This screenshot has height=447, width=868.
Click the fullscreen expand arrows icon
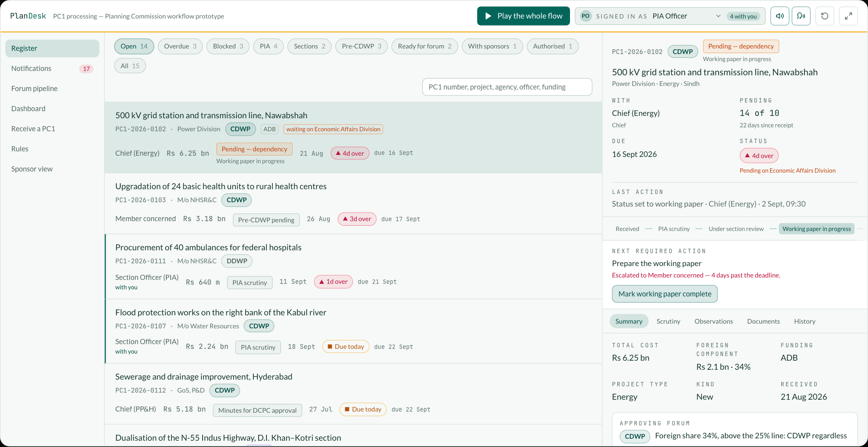coord(848,16)
